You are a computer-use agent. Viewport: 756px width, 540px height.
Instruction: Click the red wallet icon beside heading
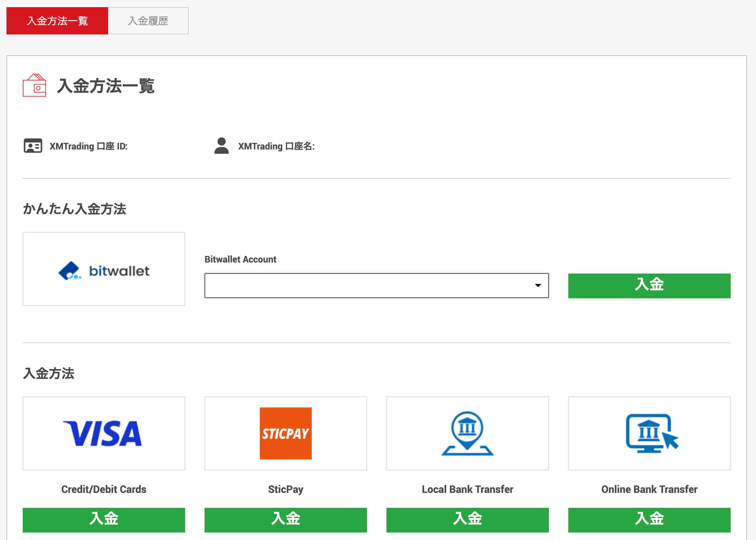point(34,85)
